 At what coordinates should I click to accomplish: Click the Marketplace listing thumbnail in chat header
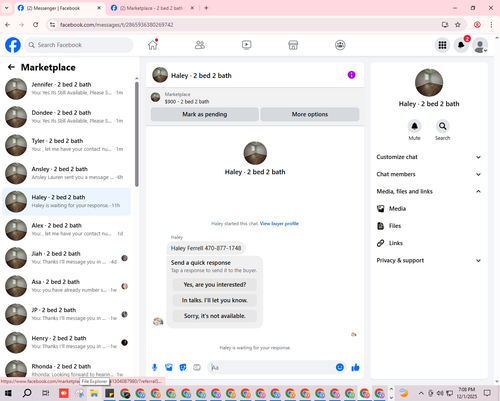click(155, 97)
